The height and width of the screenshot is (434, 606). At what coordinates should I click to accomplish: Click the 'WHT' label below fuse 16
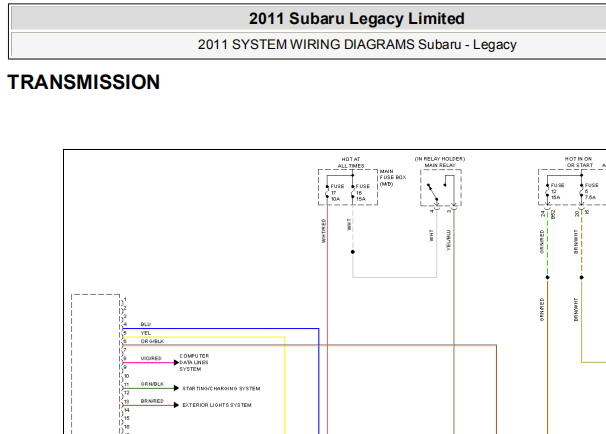pos(349,225)
